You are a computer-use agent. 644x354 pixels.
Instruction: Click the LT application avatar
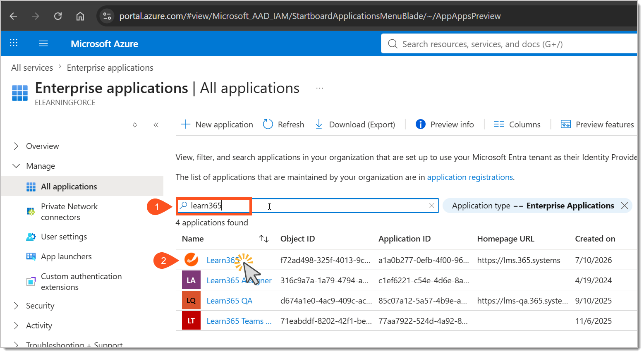pos(191,321)
